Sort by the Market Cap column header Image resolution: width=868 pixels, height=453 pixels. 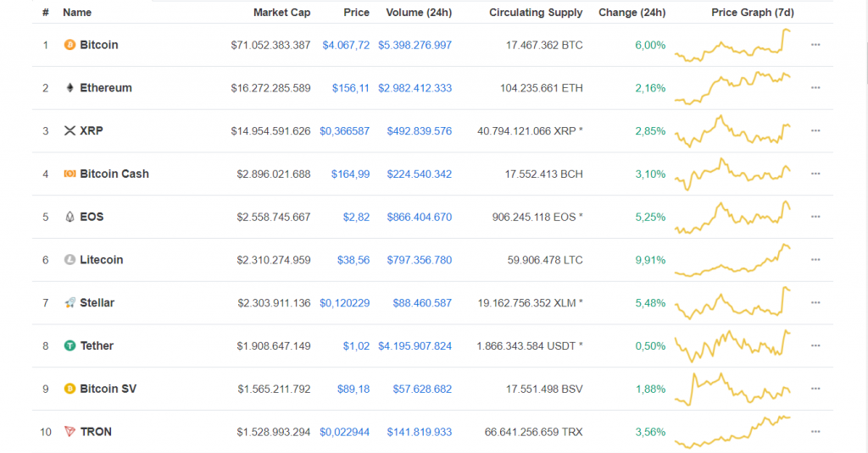[x=281, y=12]
